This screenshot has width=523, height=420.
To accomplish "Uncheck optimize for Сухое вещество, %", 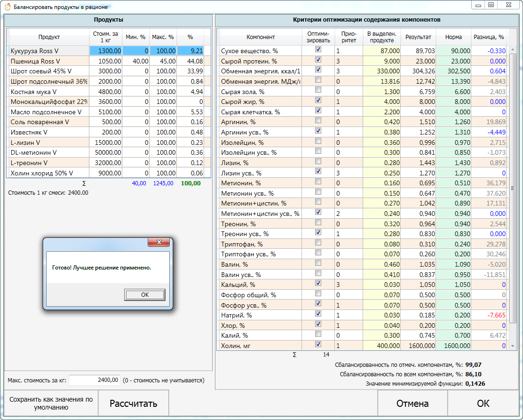I will pyautogui.click(x=318, y=49).
